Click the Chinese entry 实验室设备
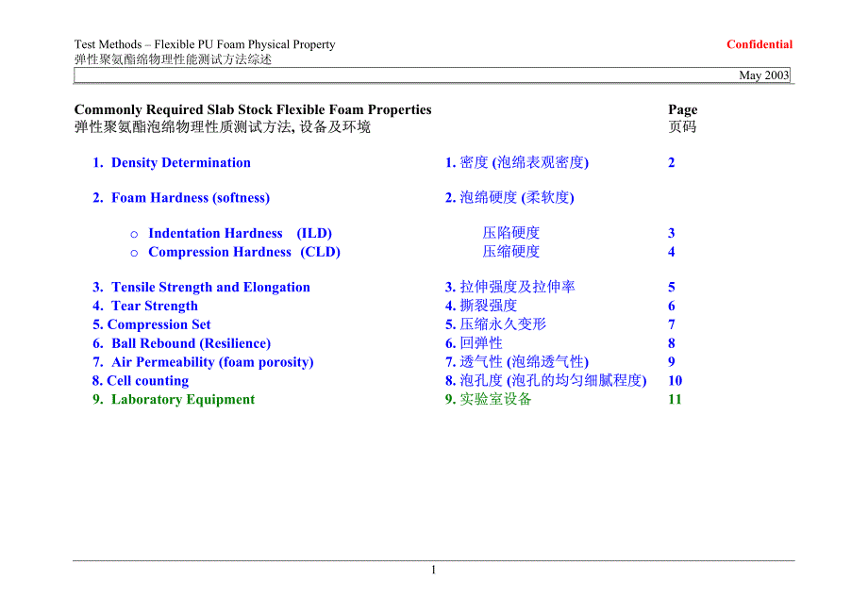Image resolution: width=868 pixels, height=614 pixels. click(x=495, y=400)
